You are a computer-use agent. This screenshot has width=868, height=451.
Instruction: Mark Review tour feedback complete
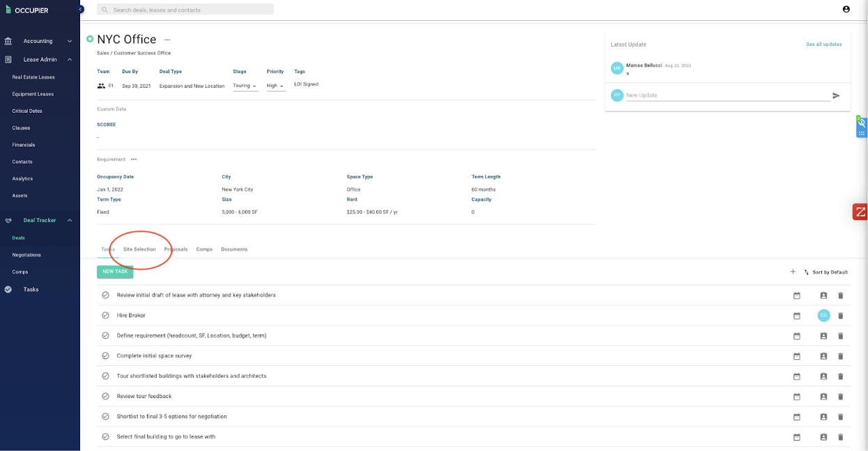click(106, 396)
